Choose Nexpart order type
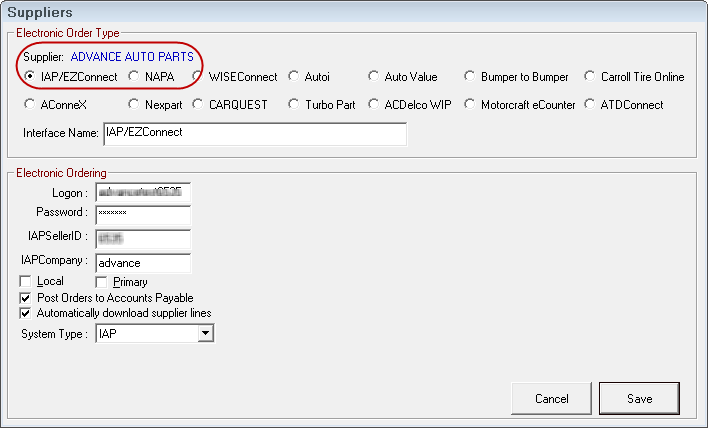 135,104
